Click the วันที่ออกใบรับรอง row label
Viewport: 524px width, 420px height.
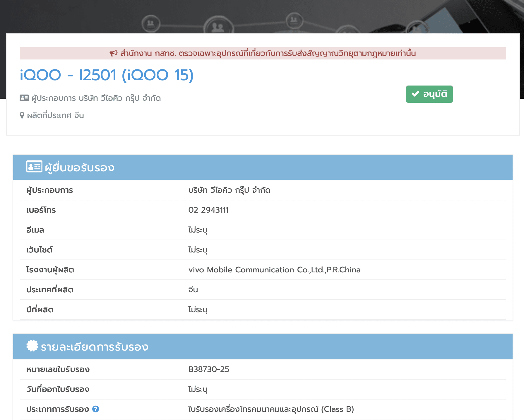click(58, 389)
